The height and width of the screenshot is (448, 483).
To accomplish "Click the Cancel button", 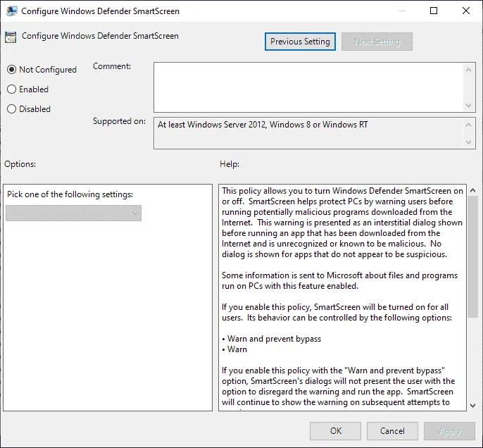I will coord(392,431).
